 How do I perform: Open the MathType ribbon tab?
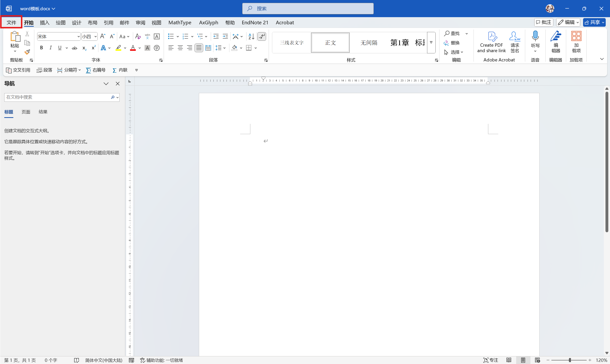point(180,23)
